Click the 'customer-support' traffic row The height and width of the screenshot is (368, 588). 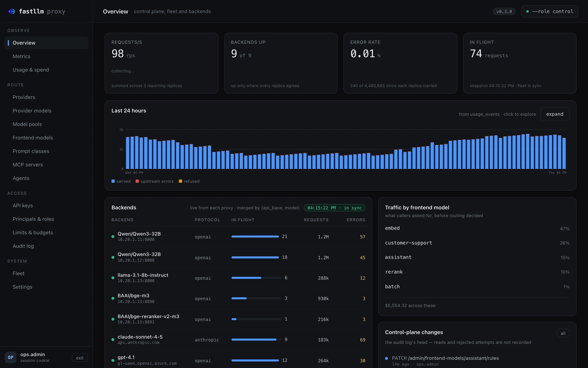(477, 243)
